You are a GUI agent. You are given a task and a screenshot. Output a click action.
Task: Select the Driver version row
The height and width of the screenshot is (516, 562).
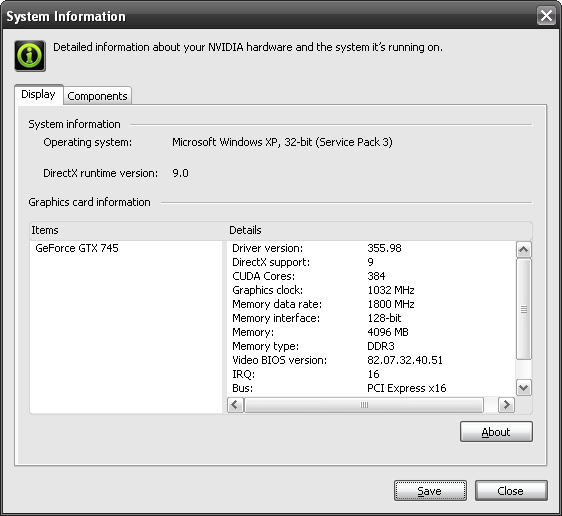tap(371, 248)
